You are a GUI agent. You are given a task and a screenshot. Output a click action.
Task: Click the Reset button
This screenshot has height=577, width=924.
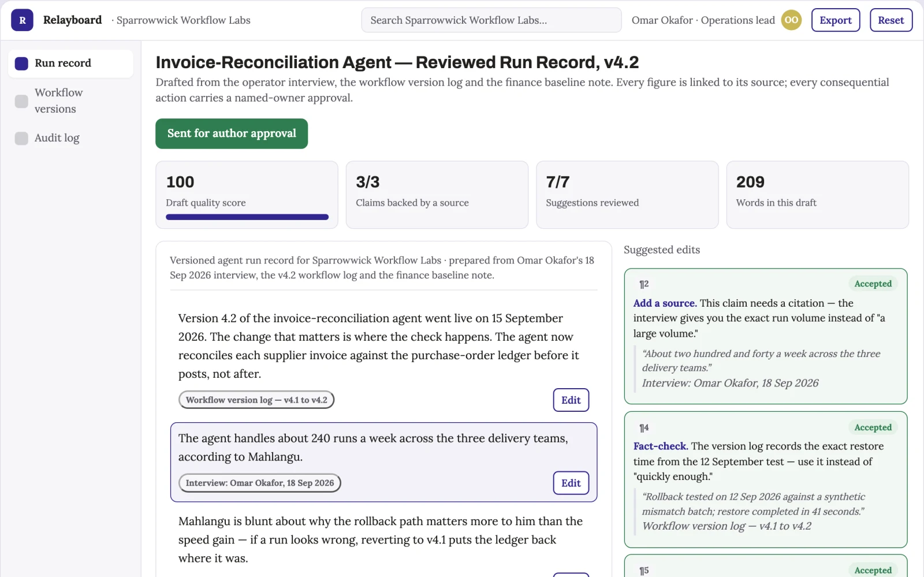[x=891, y=20]
